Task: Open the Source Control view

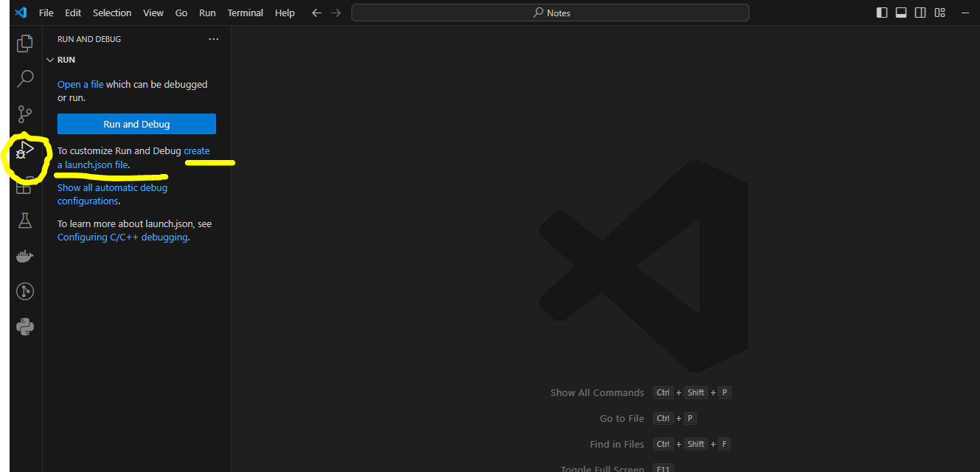Action: tap(25, 114)
